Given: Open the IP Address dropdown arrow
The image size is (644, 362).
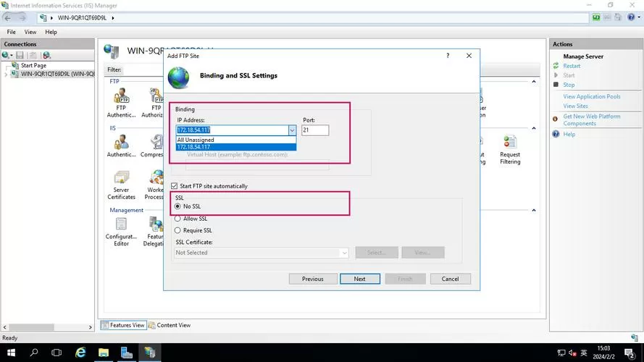Looking at the screenshot, I should [x=292, y=130].
